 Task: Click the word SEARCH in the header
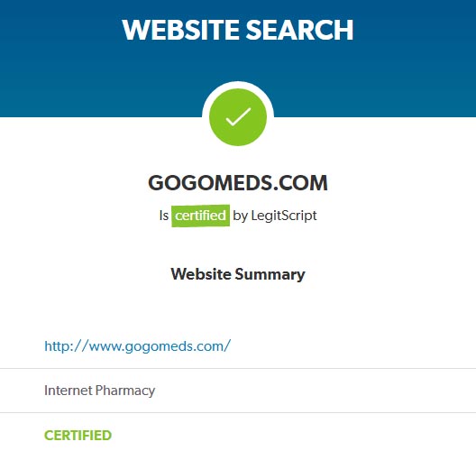[x=299, y=30]
